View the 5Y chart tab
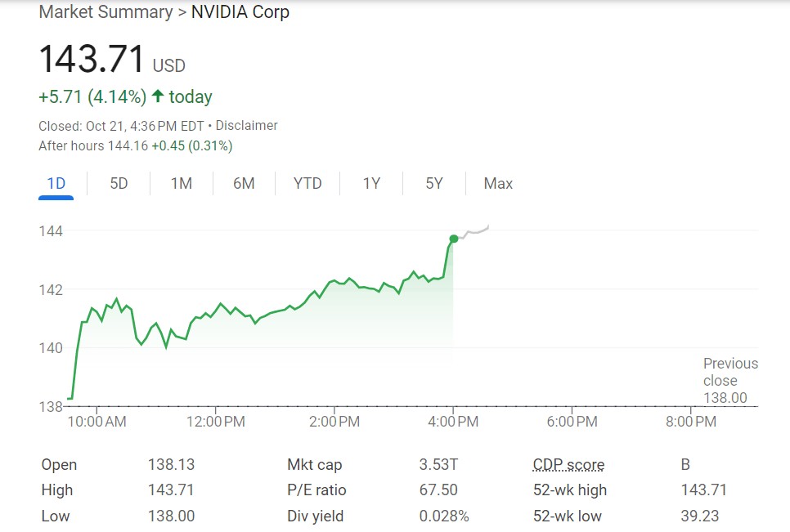The image size is (790, 532). (434, 183)
